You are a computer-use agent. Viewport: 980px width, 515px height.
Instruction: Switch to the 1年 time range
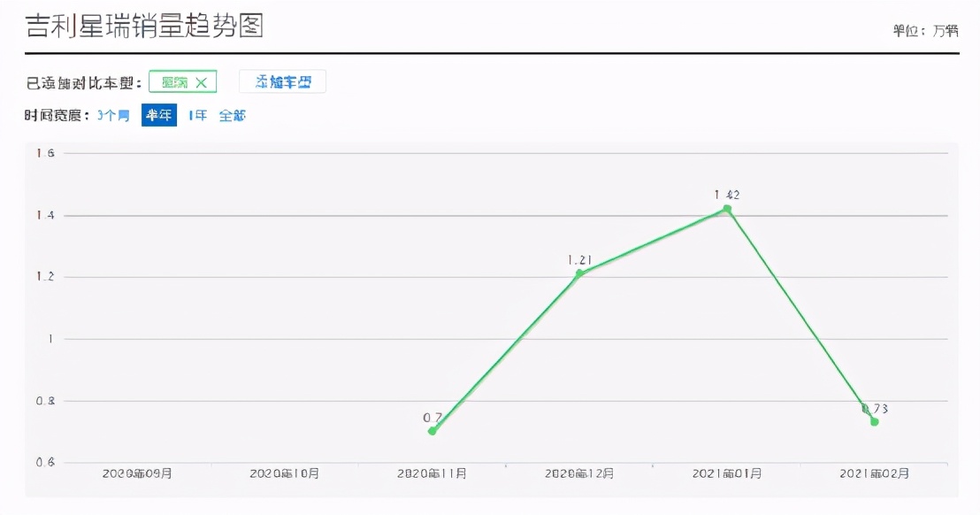click(x=197, y=116)
